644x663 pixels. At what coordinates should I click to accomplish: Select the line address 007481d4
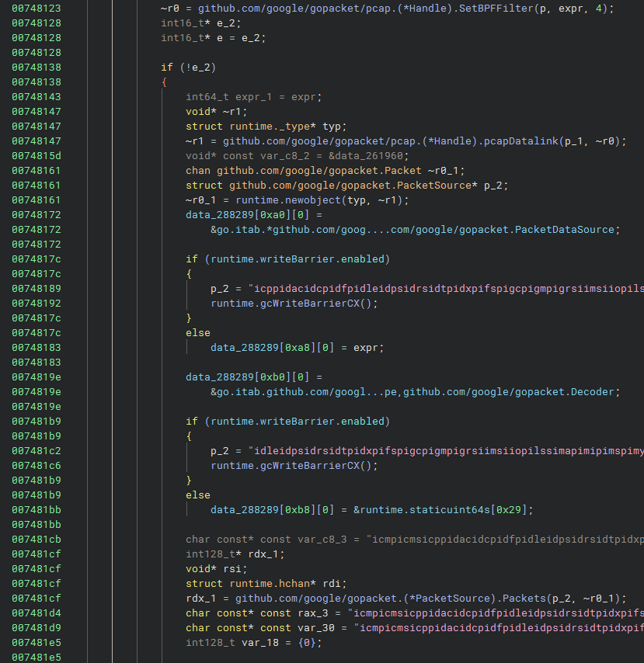[x=37, y=613]
